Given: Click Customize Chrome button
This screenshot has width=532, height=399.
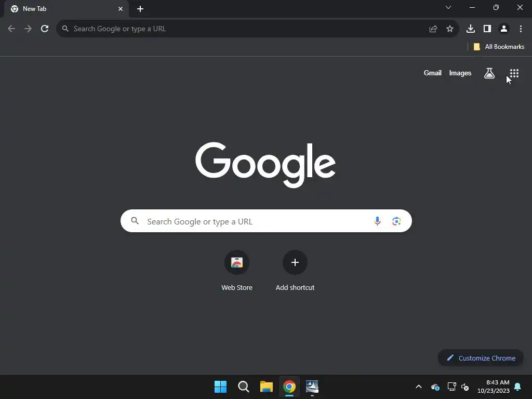Looking at the screenshot, I should pyautogui.click(x=481, y=358).
